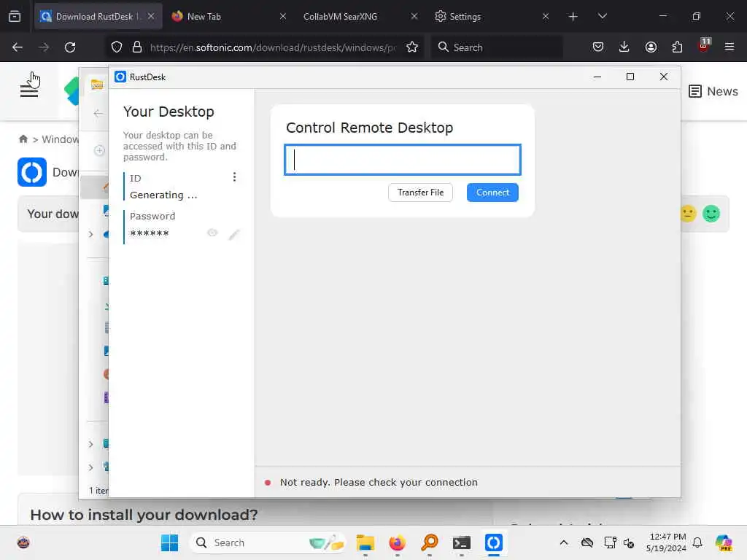Focus the Control Remote Desktop ID field

point(403,160)
